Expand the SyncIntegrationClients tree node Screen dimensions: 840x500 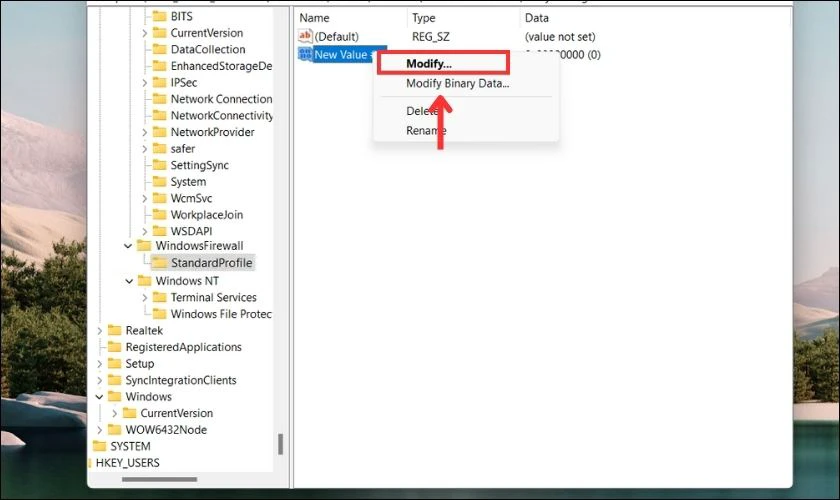(x=99, y=380)
